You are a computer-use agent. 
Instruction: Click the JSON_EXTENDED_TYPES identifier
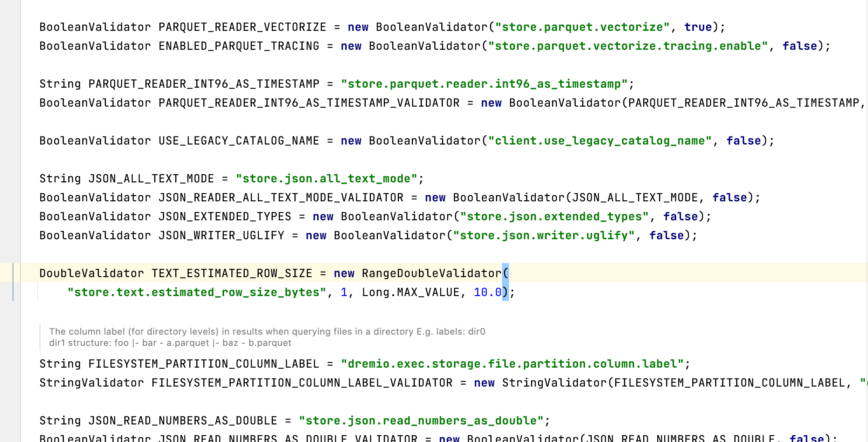click(x=225, y=216)
